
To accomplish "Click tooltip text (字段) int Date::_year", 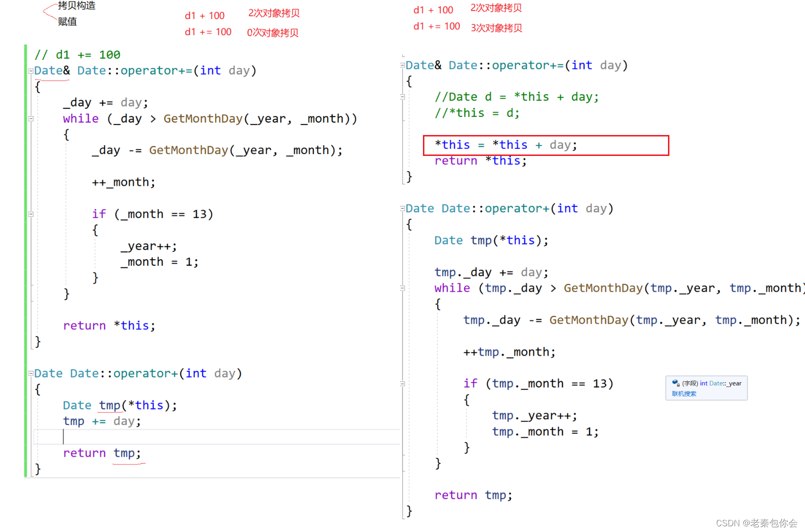I will [712, 383].
